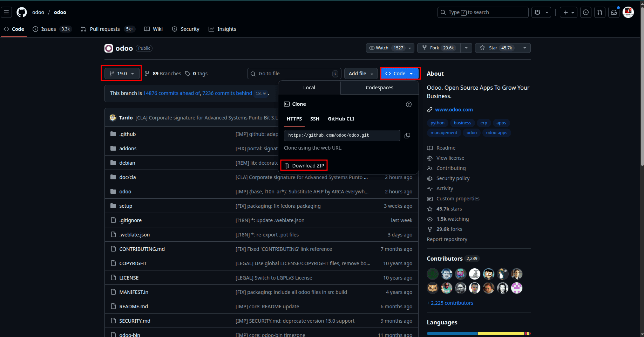Open 14876 commits ahead link
This screenshot has width=644, height=337.
pos(171,93)
